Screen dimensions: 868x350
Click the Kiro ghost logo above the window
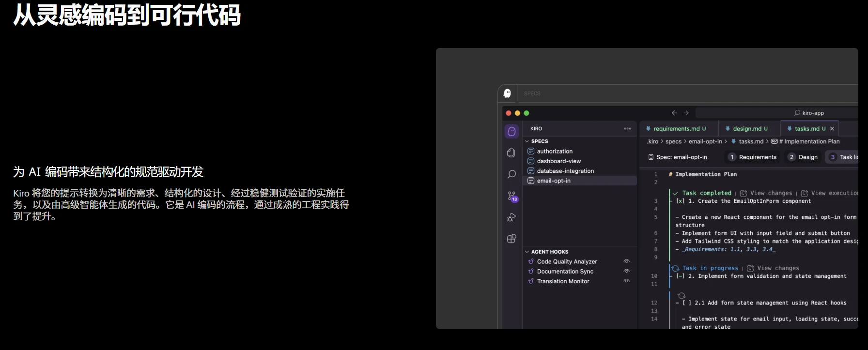(507, 93)
